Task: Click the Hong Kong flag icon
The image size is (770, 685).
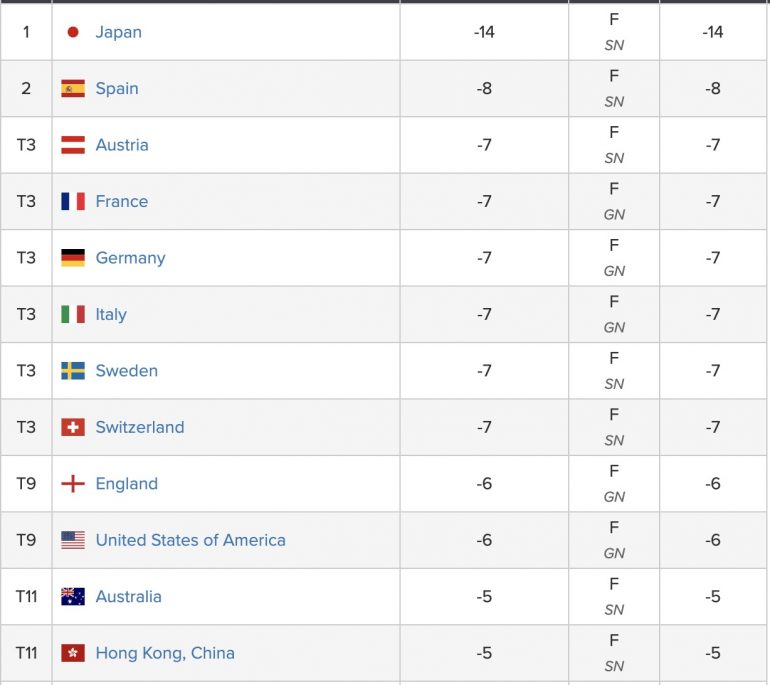Action: [73, 653]
